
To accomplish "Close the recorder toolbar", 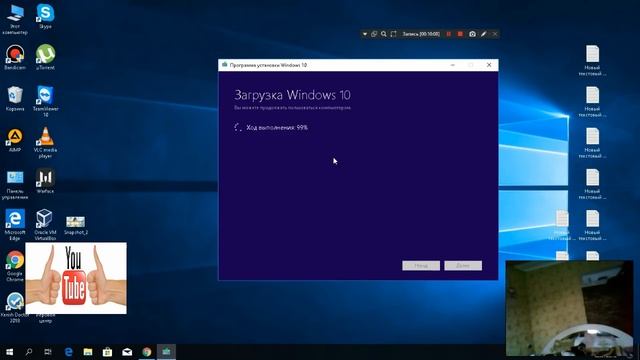I will [x=495, y=34].
